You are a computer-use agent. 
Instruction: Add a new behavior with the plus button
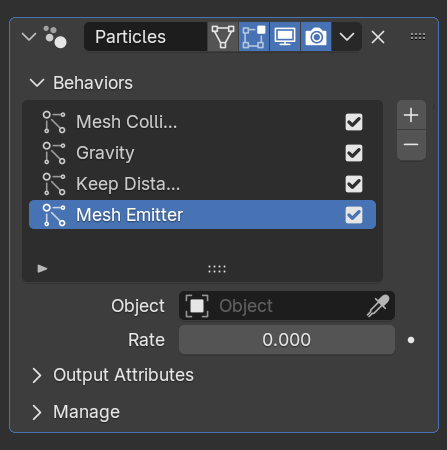tap(411, 115)
